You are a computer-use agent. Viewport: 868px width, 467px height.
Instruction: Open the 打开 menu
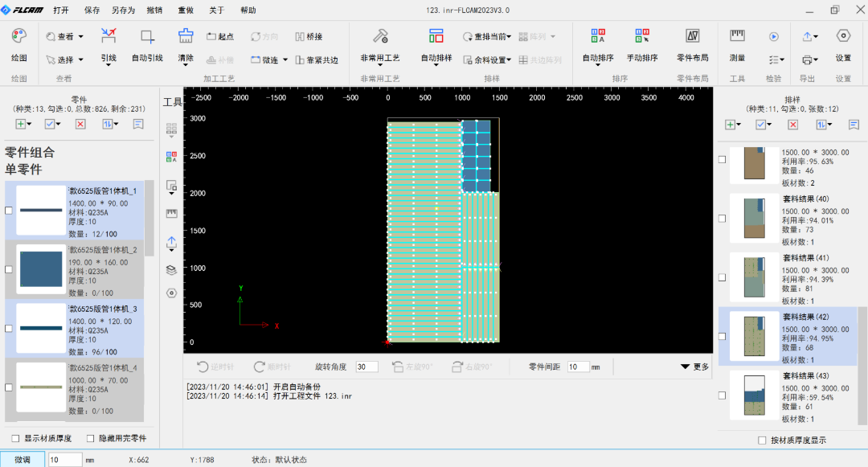pyautogui.click(x=61, y=10)
